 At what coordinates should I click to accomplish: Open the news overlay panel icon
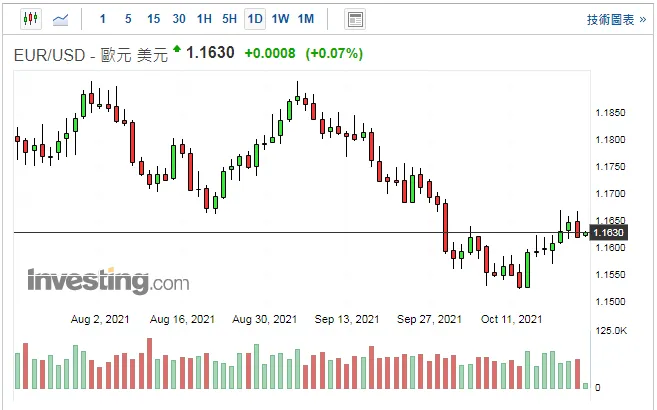click(x=355, y=19)
